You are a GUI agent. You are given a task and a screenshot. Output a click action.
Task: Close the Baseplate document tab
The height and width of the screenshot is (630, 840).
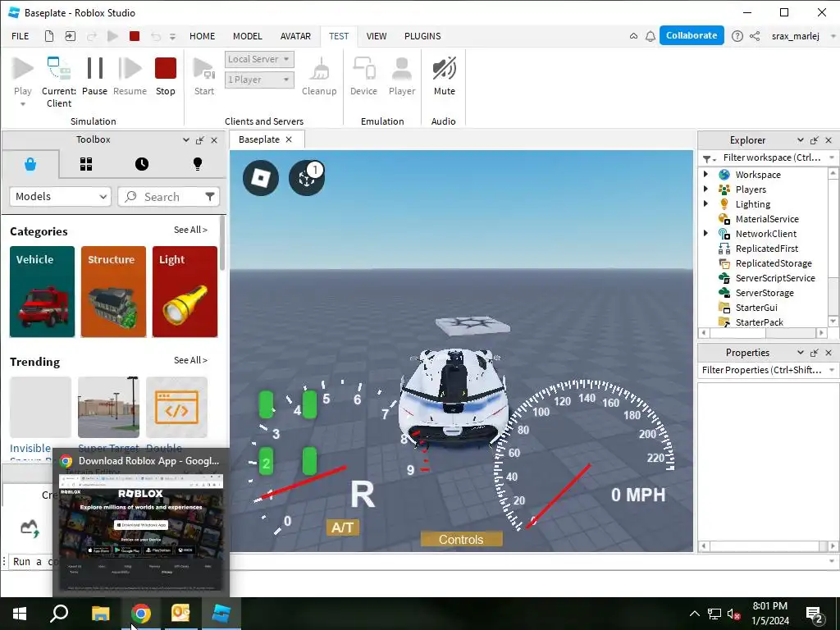pos(289,139)
